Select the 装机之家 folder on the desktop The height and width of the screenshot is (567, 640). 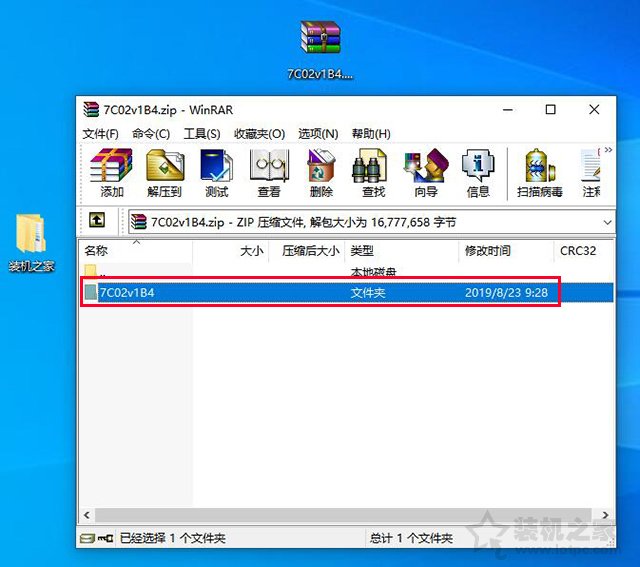(31, 243)
